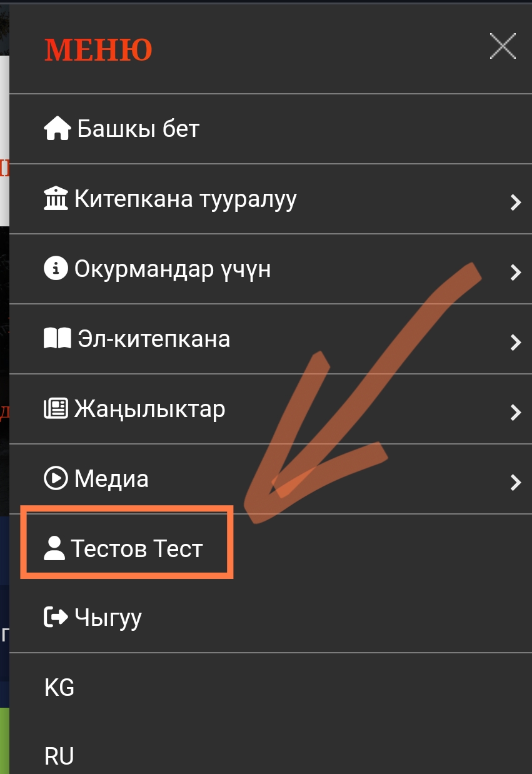Expand the Эл-китепкана submenu chevron

[515, 342]
